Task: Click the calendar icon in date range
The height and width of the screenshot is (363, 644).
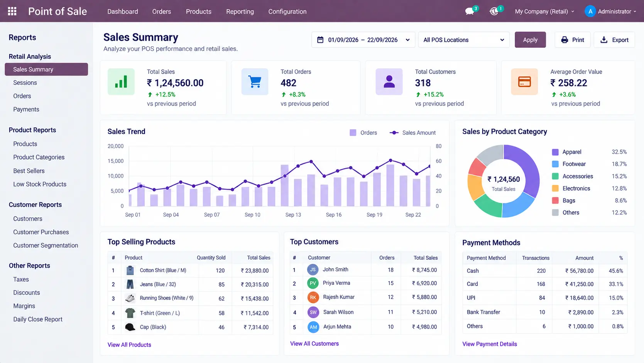Action: [320, 40]
